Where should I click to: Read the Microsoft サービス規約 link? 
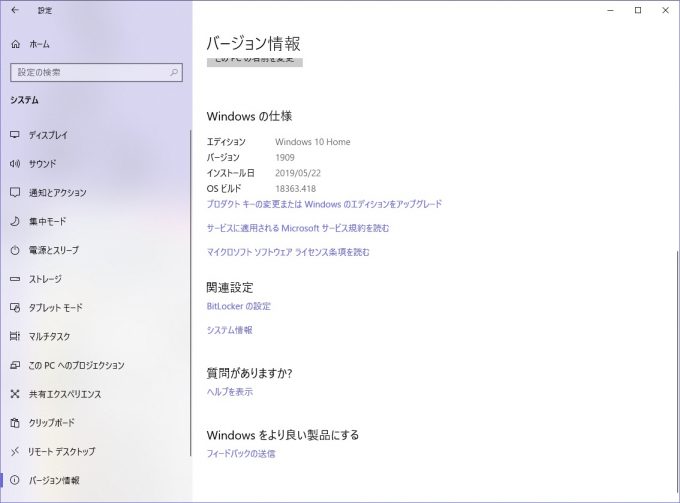pyautogui.click(x=298, y=228)
